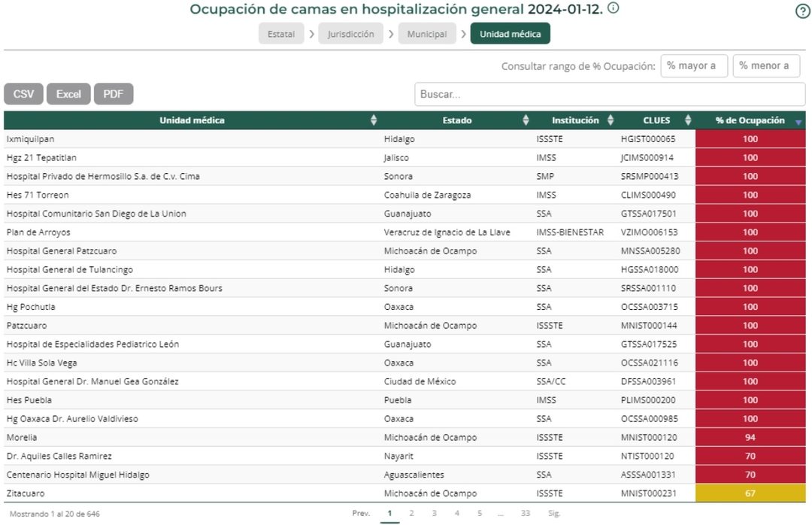Export table as CSV
Viewport: 812px width, 525px height.
tap(23, 94)
